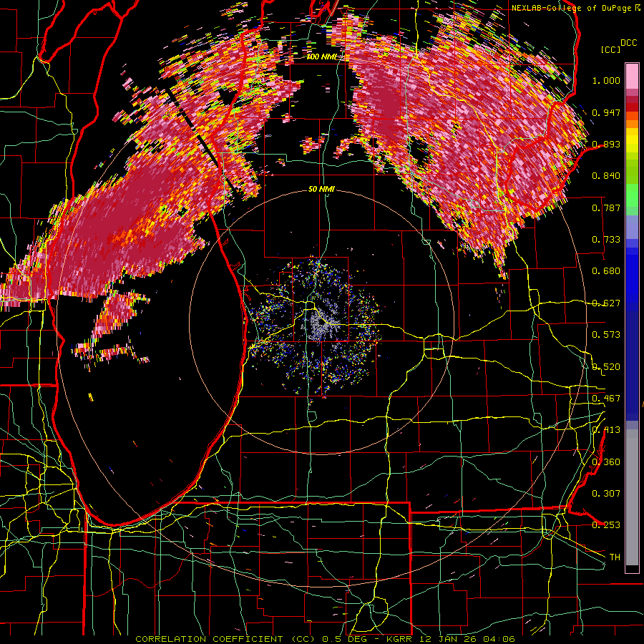Image resolution: width=644 pixels, height=644 pixels.
Task: Click the 0.787 scale value
Action: click(606, 208)
